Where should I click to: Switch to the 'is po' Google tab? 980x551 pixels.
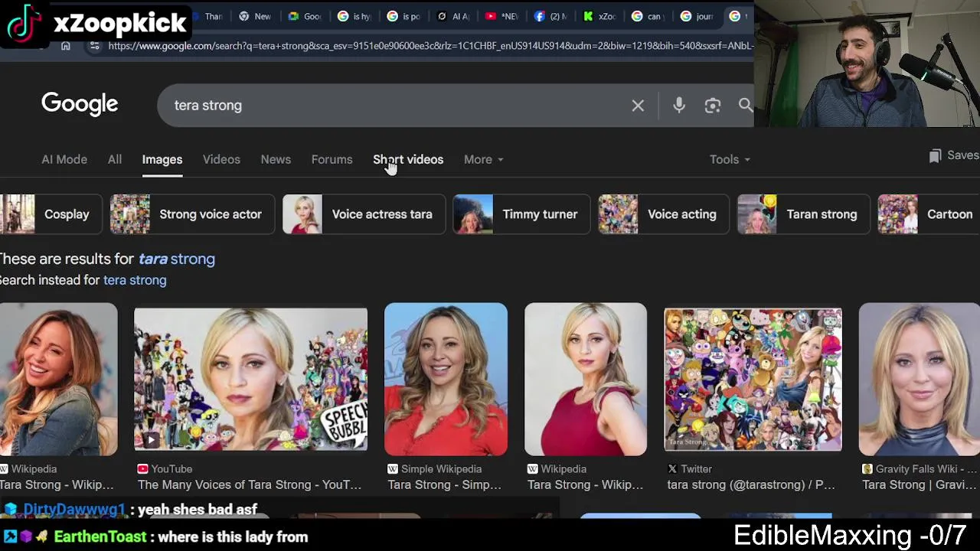click(x=403, y=16)
